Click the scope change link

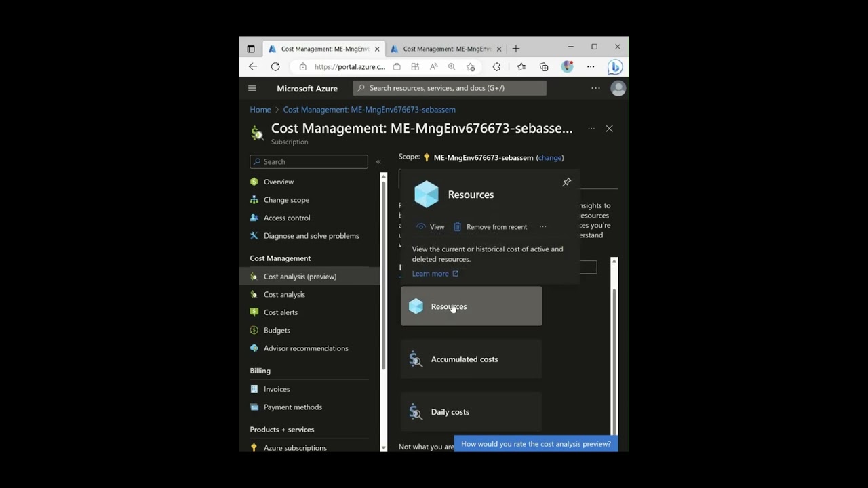tap(550, 157)
